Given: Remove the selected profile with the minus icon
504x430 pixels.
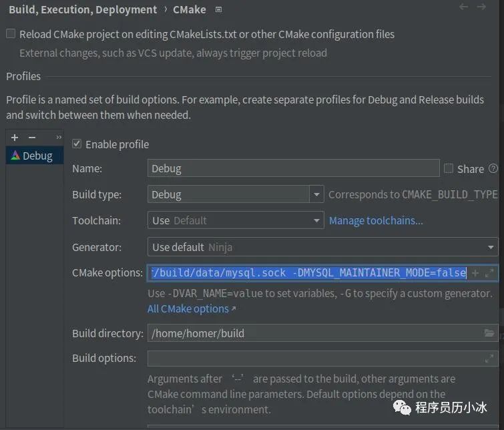Looking at the screenshot, I should (31, 138).
